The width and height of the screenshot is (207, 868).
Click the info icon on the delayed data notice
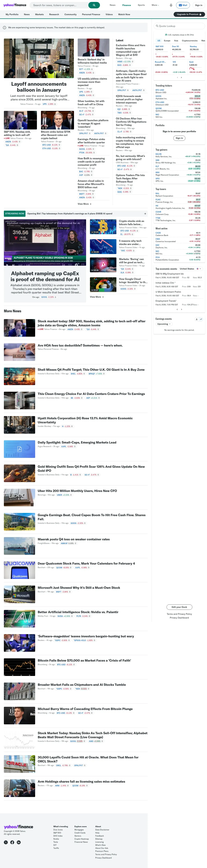(4, 28)
